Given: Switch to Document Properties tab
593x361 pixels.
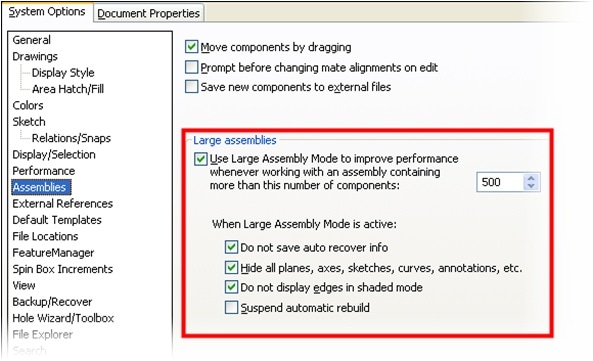Looking at the screenshot, I should tap(148, 13).
